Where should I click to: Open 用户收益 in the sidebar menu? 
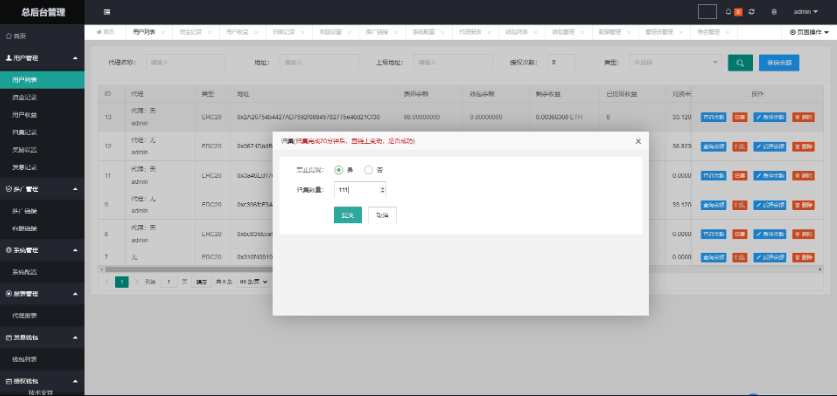tap(25, 115)
